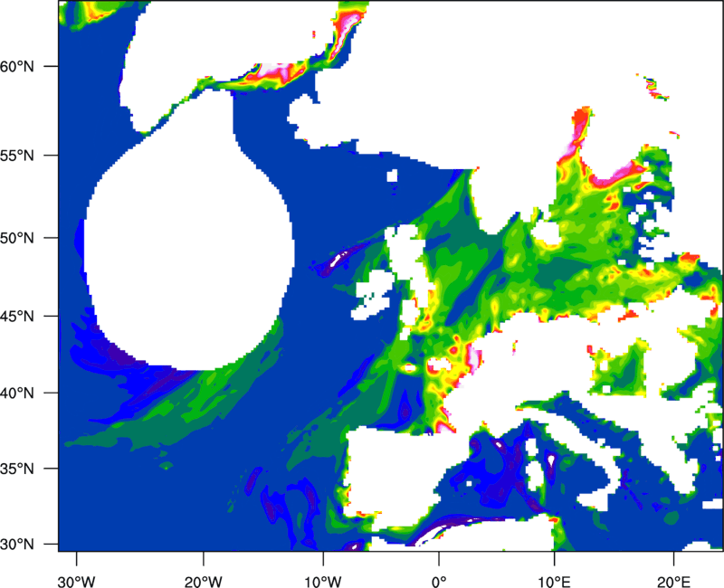
Task: Click the 30°W longitude label
Action: [x=77, y=582]
